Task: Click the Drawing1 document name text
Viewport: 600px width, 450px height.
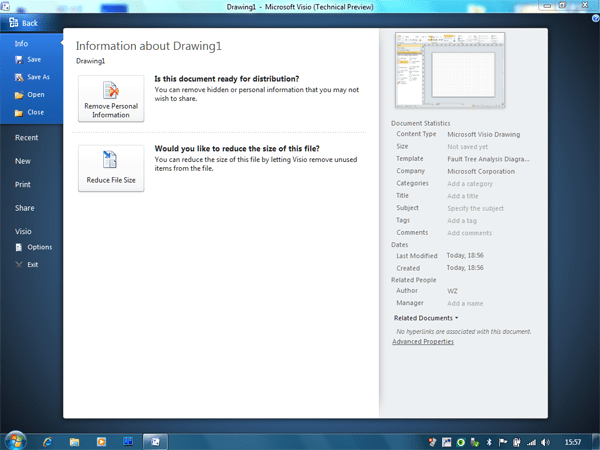Action: pyautogui.click(x=90, y=61)
